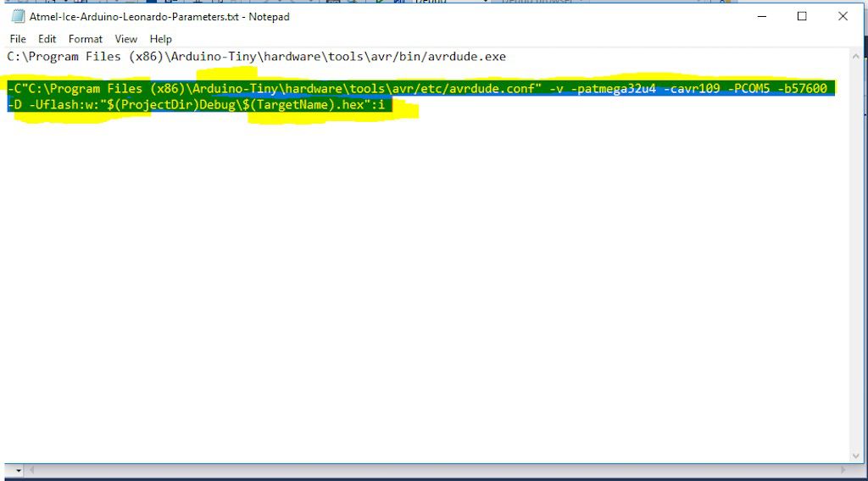This screenshot has height=481, width=868.
Task: Click the vertical scrollbar down arrow
Action: coord(856,456)
